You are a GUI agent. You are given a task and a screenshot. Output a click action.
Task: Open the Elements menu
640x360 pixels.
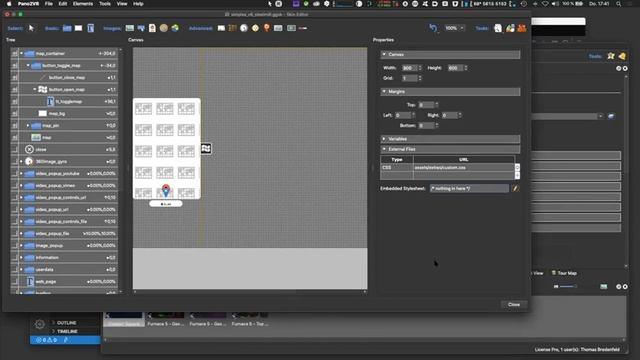click(83, 4)
